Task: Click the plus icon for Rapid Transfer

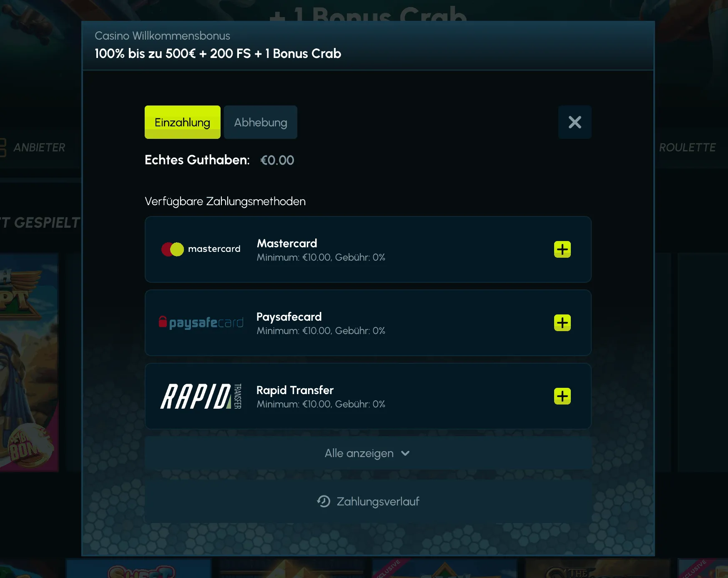Action: (x=562, y=396)
